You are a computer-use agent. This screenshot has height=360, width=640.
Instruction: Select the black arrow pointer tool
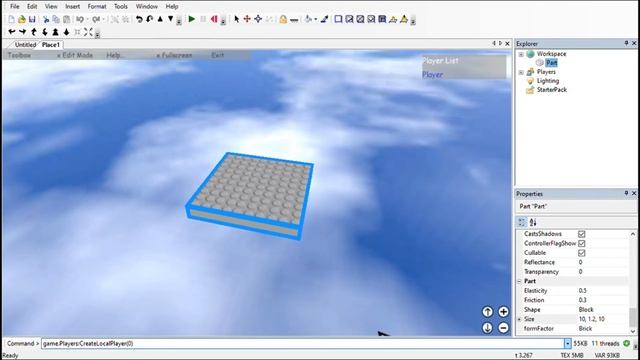pyautogui.click(x=236, y=19)
